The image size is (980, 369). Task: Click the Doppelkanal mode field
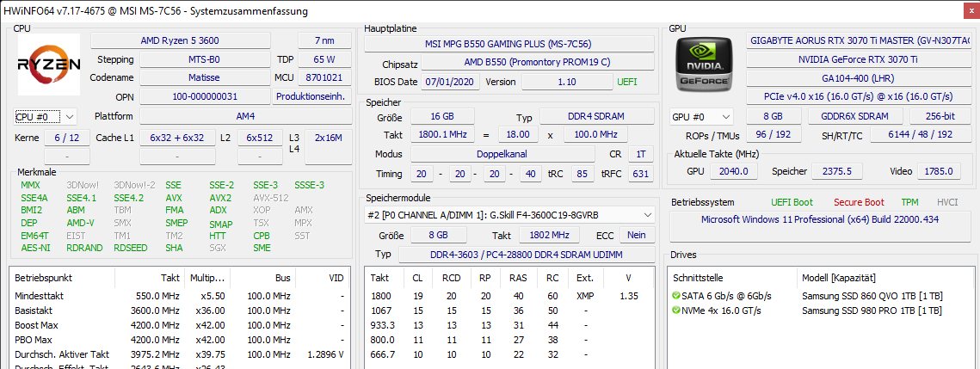pyautogui.click(x=502, y=154)
